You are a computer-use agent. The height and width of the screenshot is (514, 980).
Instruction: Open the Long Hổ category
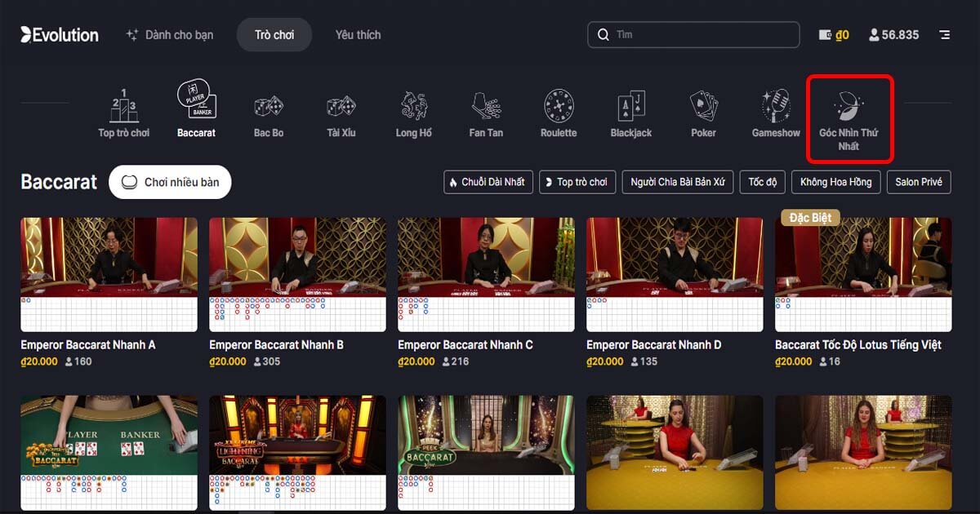(x=413, y=106)
